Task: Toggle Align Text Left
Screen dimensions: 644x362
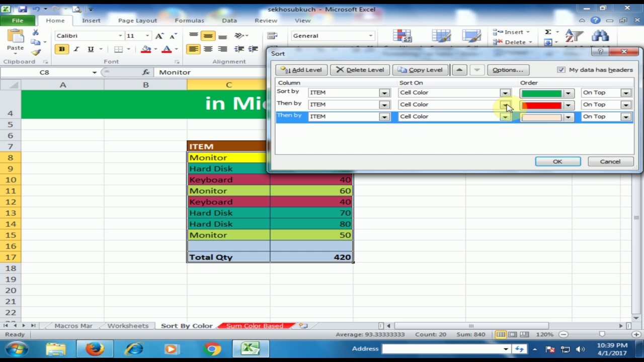Action: 193,49
